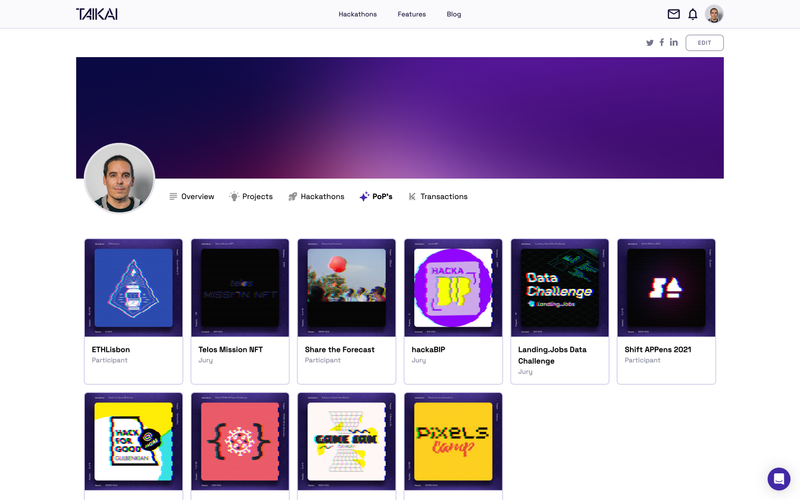Open the mail inbox icon

coord(674,14)
